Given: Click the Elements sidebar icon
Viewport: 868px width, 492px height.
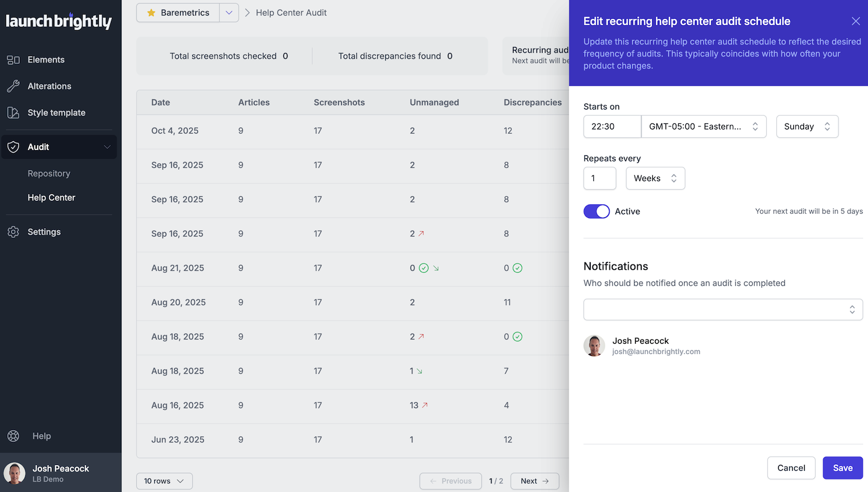Looking at the screenshot, I should coord(13,60).
